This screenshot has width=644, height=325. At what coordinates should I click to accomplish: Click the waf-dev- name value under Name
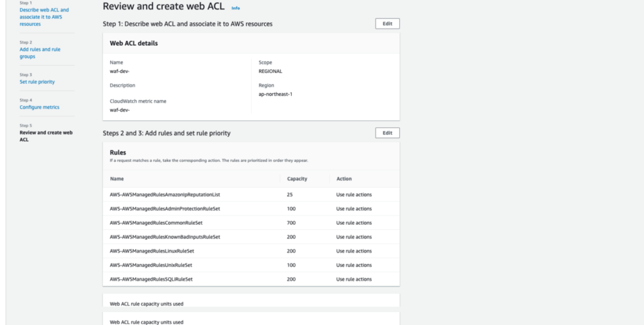point(119,71)
